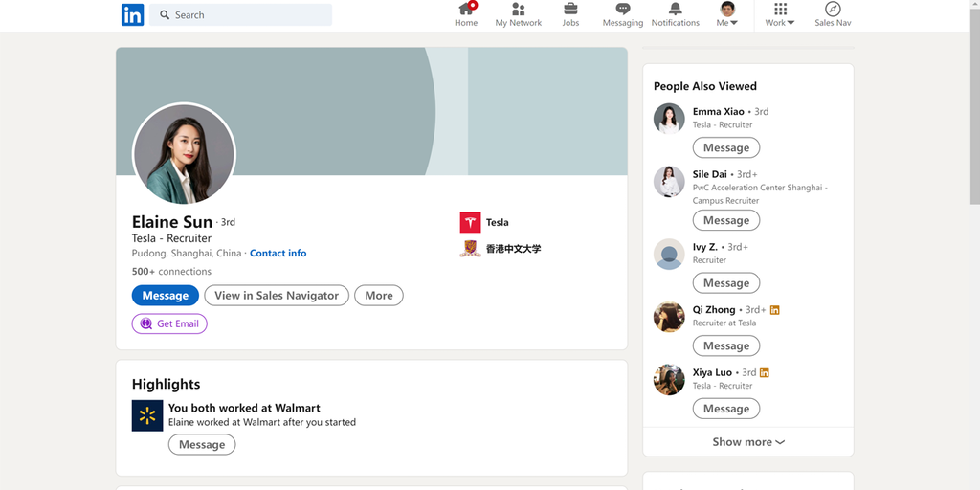Open Sales Nav compass icon
This screenshot has width=980, height=490.
coord(833,10)
